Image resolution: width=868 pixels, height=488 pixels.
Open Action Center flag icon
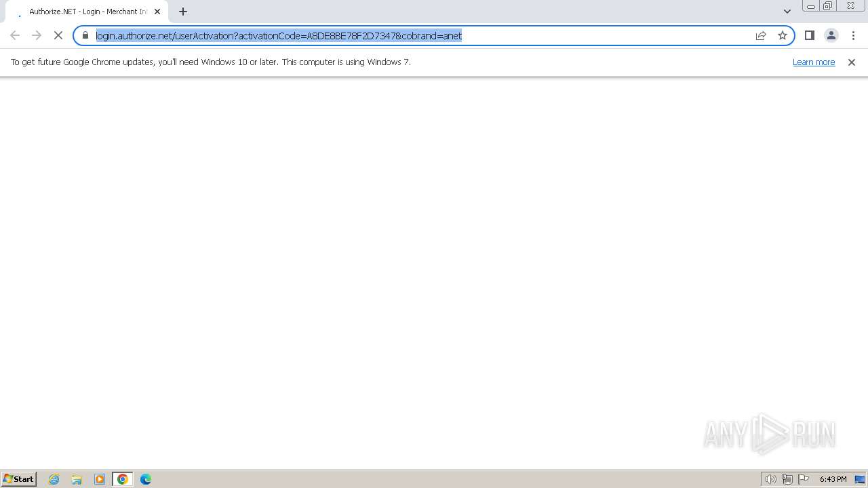click(804, 479)
